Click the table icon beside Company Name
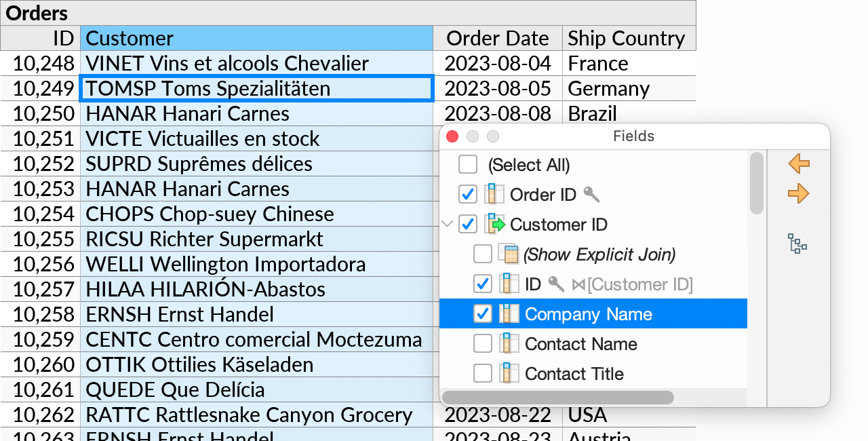This screenshot has height=441, width=868. tap(509, 313)
